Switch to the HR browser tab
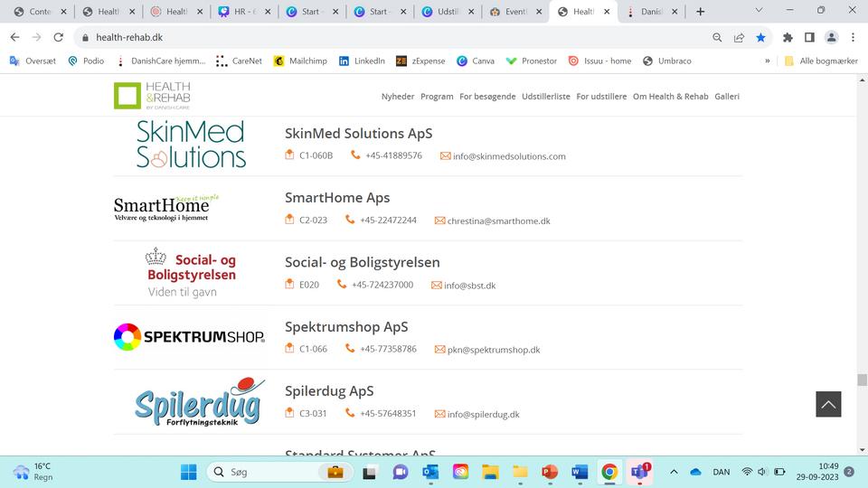 [244, 12]
